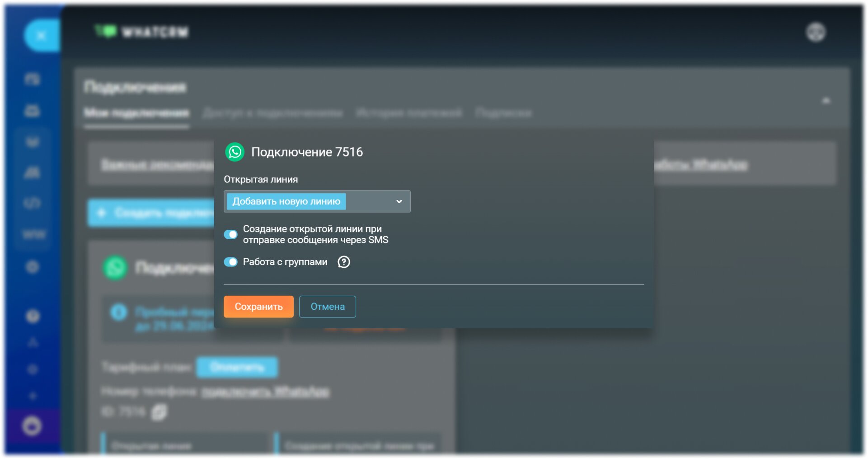Save with the orange Сохранить button
The image size is (868, 459).
(258, 307)
